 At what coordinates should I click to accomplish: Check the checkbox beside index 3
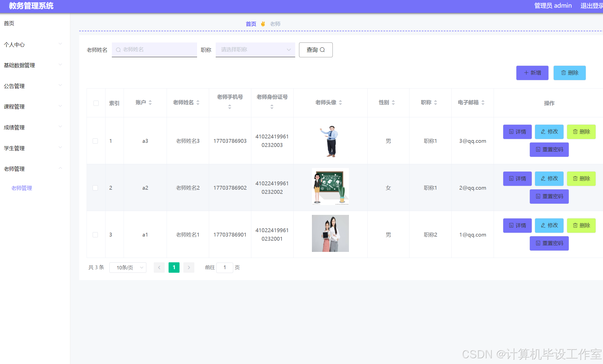tap(95, 235)
